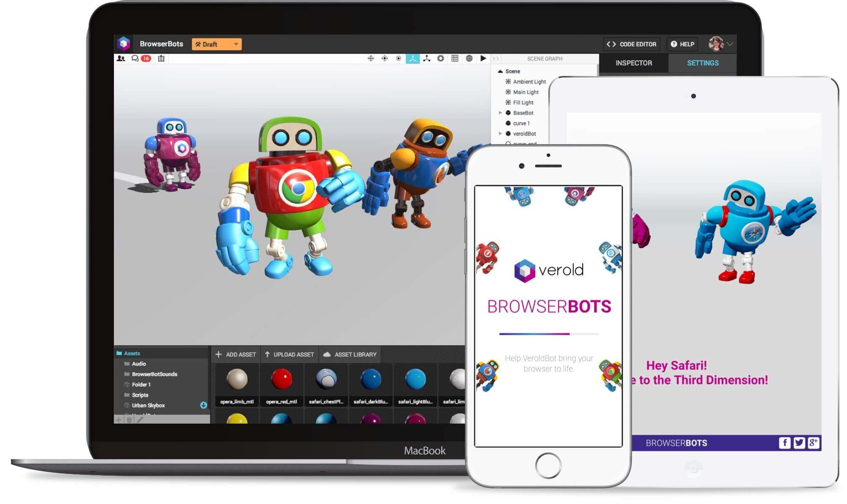Click the Verold cube logo in the header
The width and height of the screenshot is (847, 504).
click(124, 44)
